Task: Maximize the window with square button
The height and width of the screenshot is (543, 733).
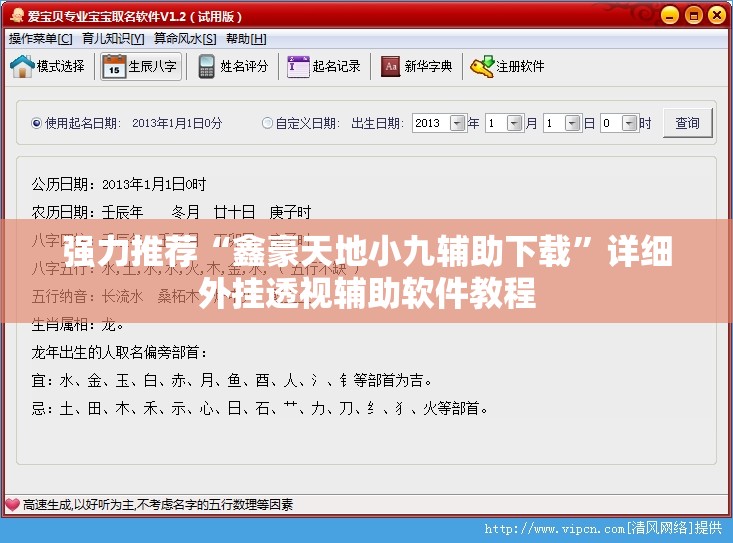Action: (694, 15)
